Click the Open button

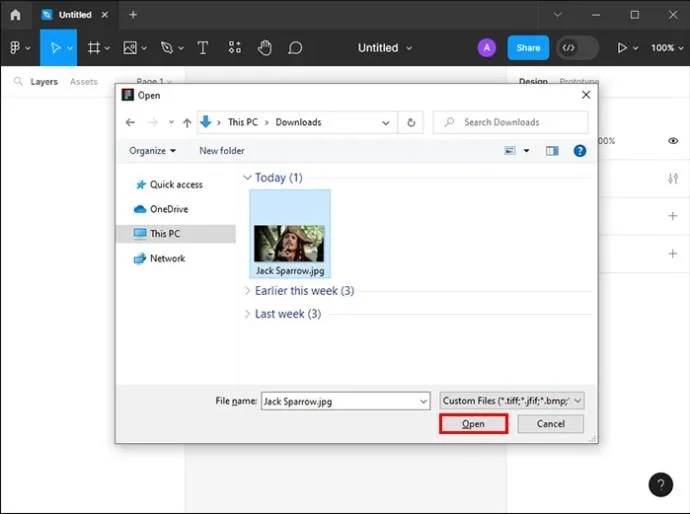[473, 424]
